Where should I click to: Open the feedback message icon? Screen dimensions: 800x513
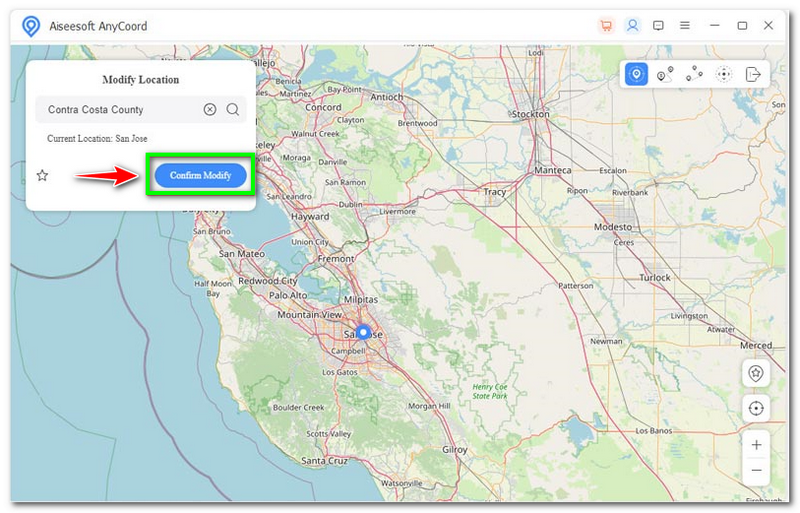tap(658, 25)
